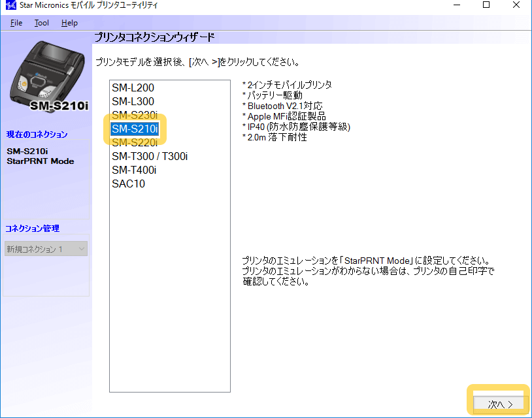The image size is (532, 418).
Task: Click the SM-S210i printer image
Action: pyautogui.click(x=44, y=80)
